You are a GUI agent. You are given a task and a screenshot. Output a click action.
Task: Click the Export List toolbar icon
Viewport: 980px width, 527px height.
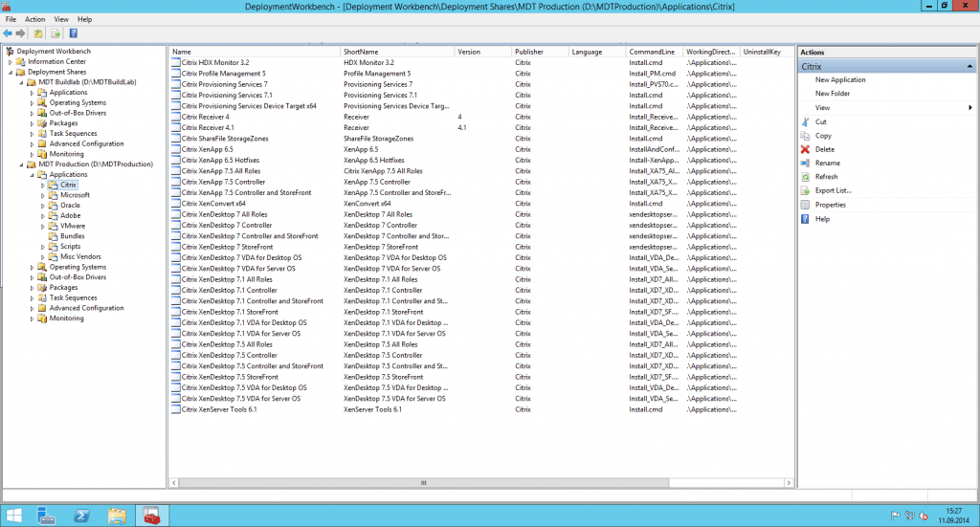click(x=56, y=33)
